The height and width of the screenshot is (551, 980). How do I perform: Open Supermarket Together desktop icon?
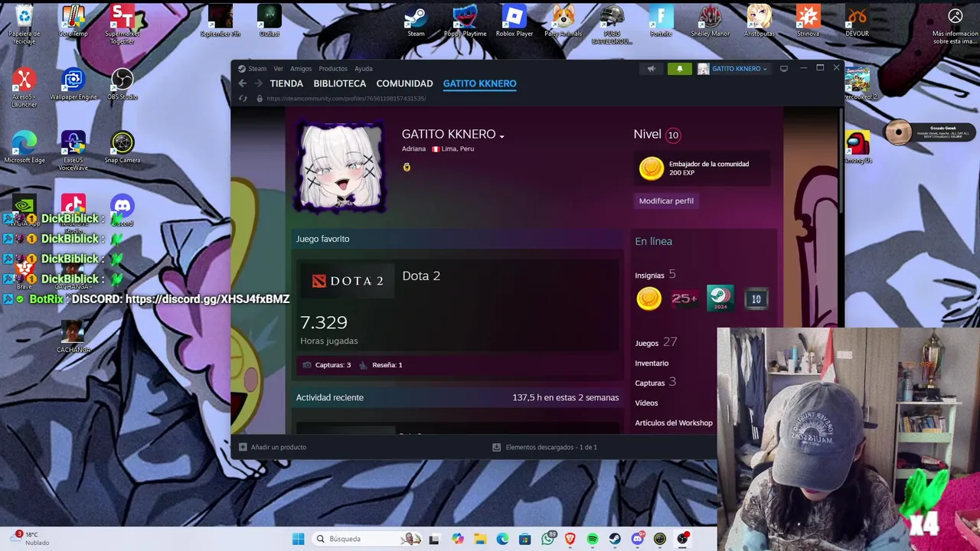click(122, 24)
